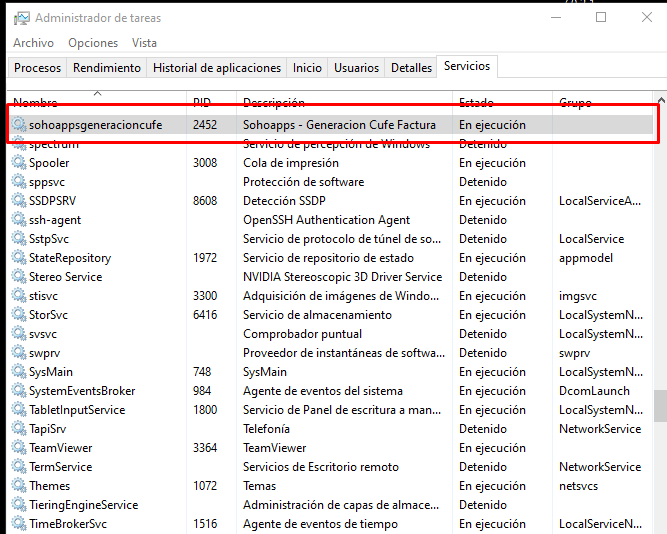Open the Opciones menu
Viewport: 667px width, 534px height.
click(x=93, y=43)
